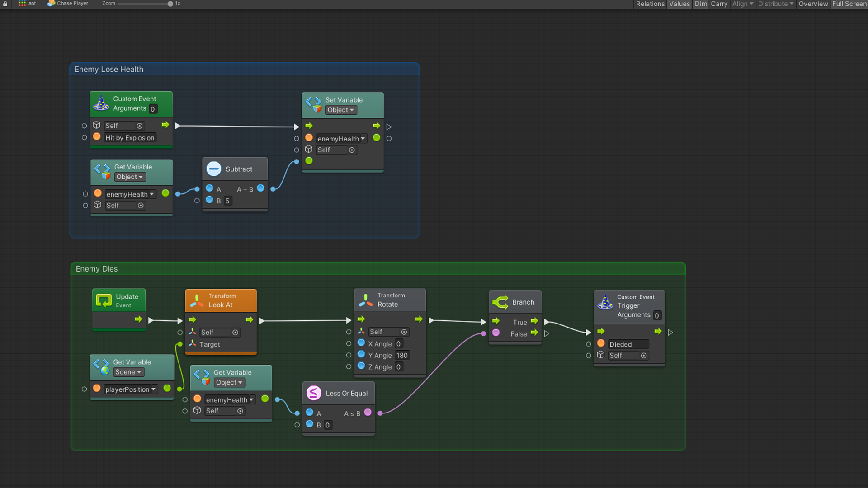Viewport: 868px width, 488px height.
Task: Select the Enemy Dies group title
Action: coord(97,269)
